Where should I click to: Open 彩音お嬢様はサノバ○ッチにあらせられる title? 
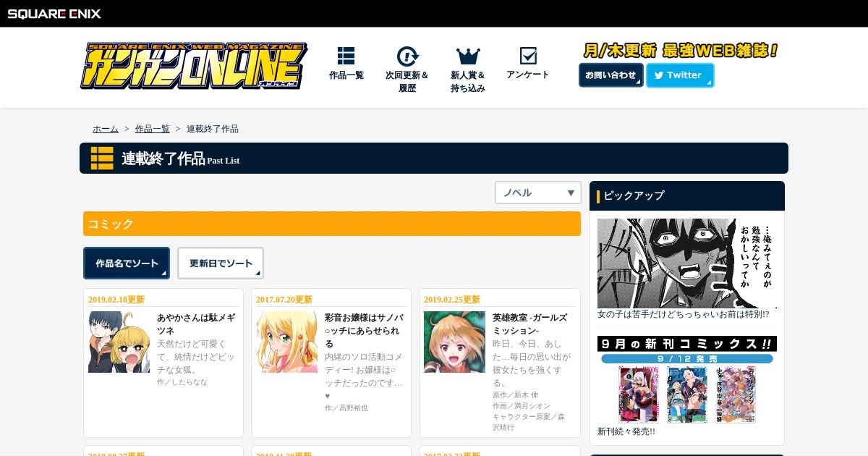click(364, 330)
